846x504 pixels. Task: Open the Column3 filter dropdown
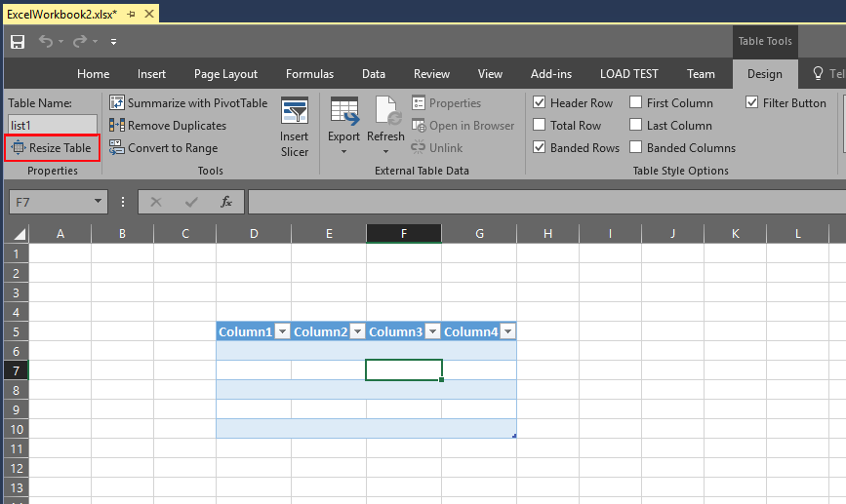pos(432,331)
